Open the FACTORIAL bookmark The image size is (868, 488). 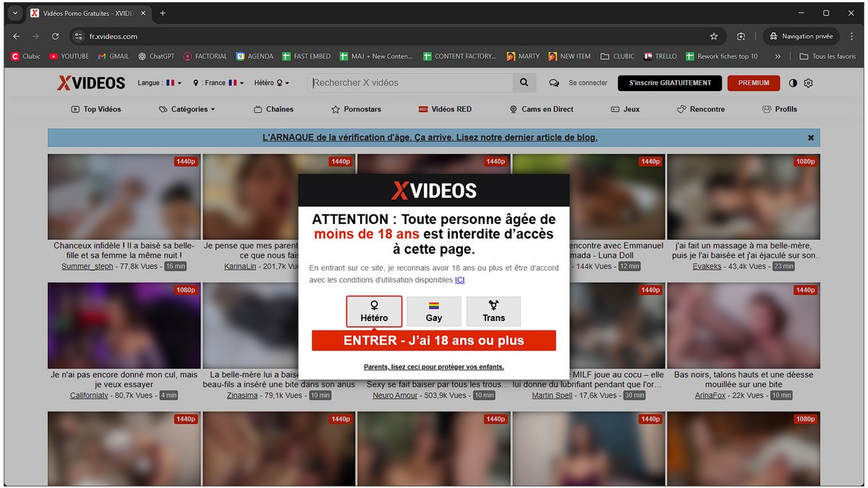click(x=205, y=56)
